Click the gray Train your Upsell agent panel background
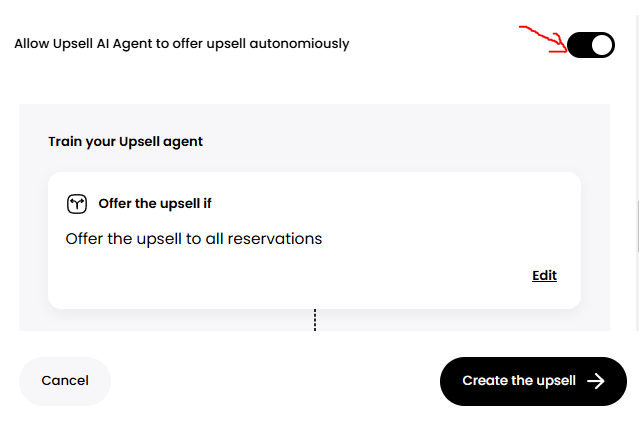This screenshot has width=639, height=421. (x=314, y=122)
